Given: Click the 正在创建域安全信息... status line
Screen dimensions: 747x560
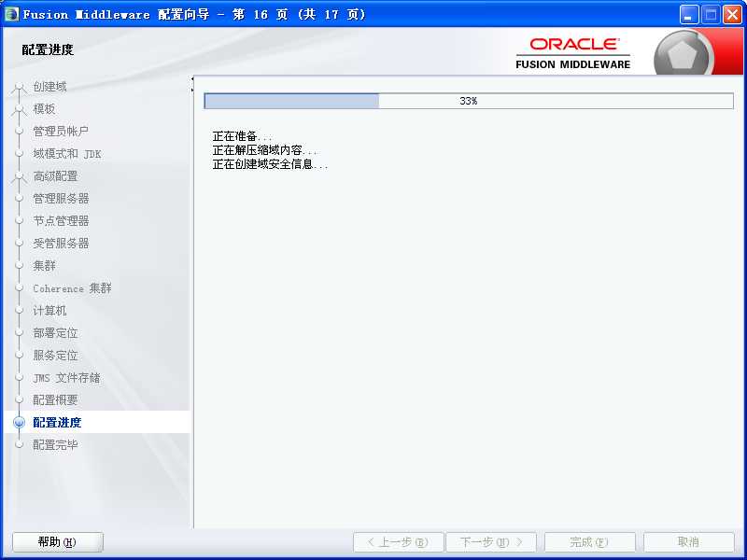Looking at the screenshot, I should pyautogui.click(x=270, y=165).
